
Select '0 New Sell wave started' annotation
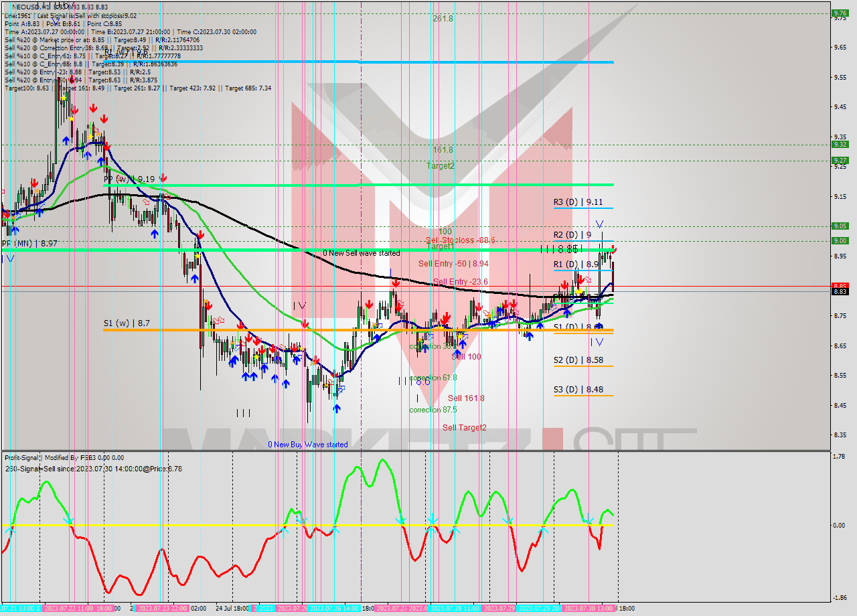(361, 253)
